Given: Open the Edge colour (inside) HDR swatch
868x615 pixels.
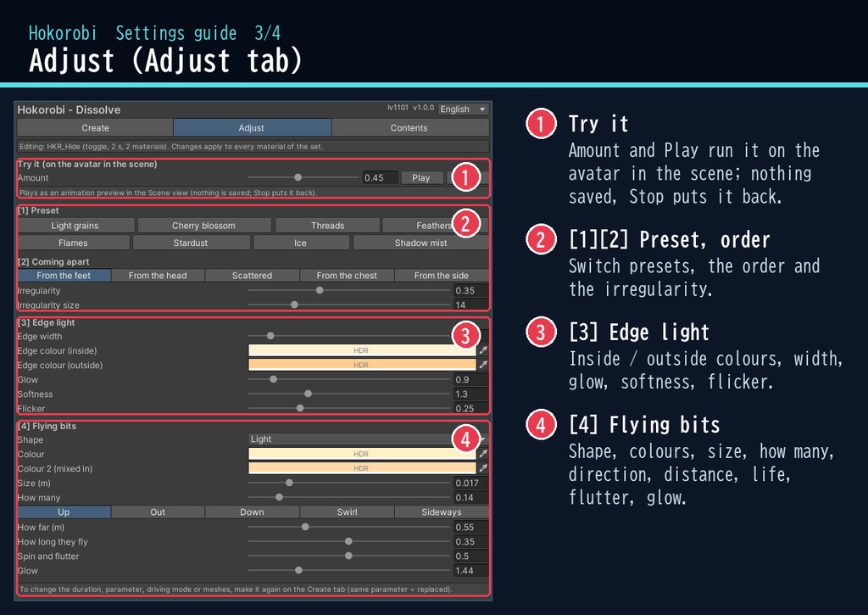Looking at the screenshot, I should point(362,350).
